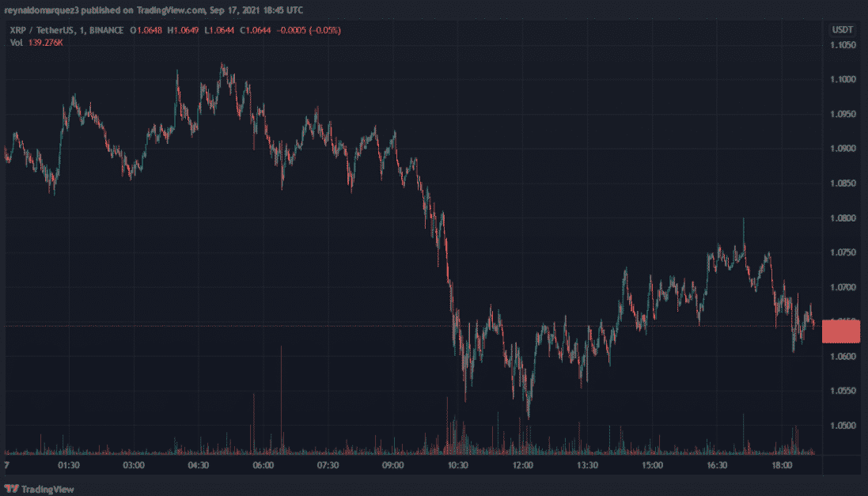Click the TradingView logo icon
868x496 pixels.
pos(11,489)
